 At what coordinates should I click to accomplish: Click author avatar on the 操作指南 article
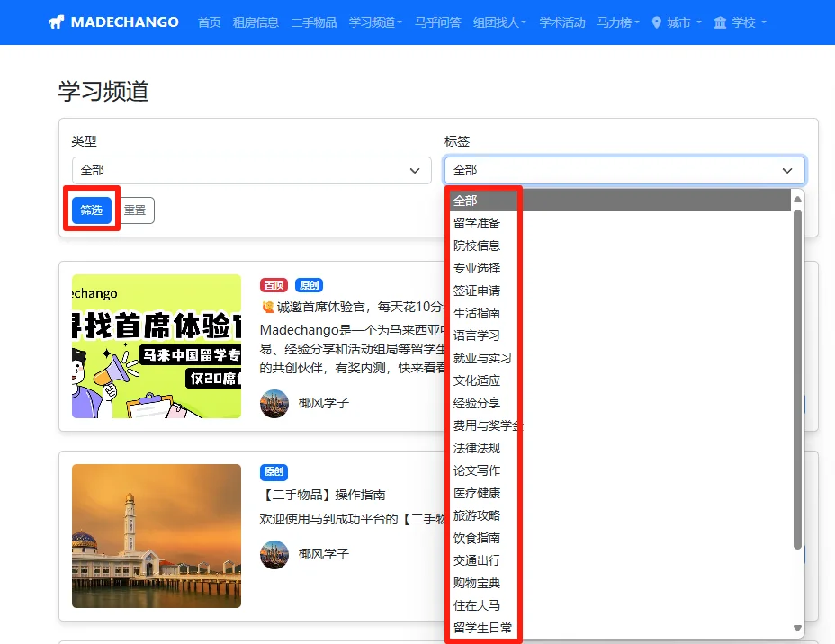[x=274, y=555]
